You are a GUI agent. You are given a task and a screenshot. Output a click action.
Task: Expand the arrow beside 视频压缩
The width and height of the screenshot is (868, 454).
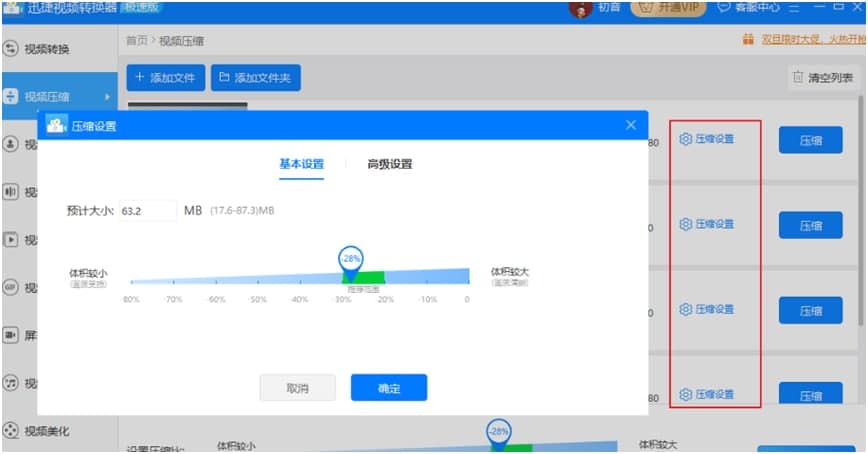pyautogui.click(x=107, y=97)
